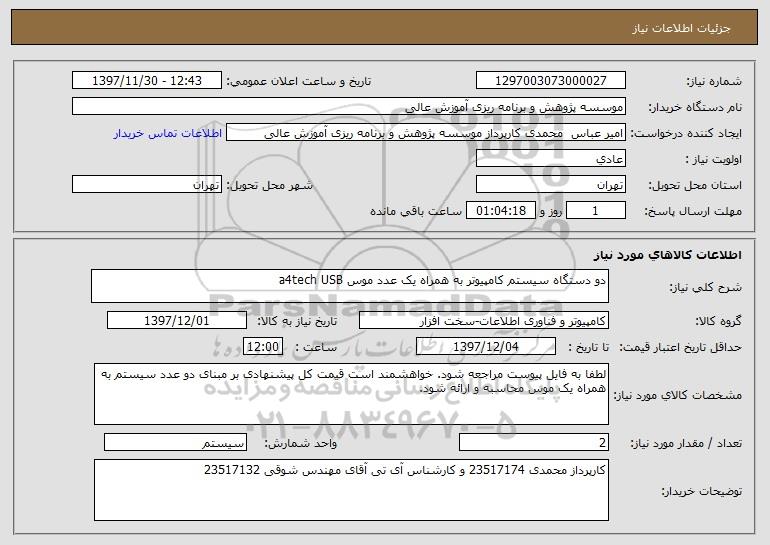Select the request creator field with Amir Abbas Mohammadi
The image size is (770, 545).
(426, 132)
